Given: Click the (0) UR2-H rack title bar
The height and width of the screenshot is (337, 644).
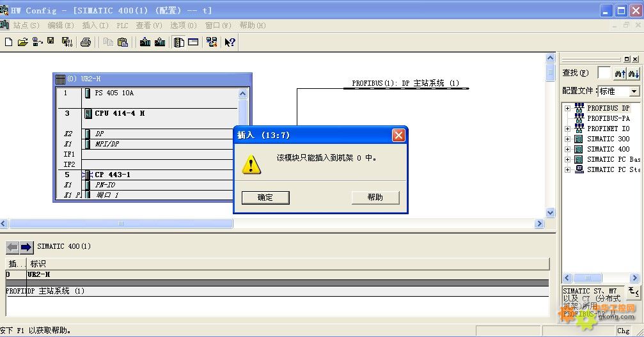Looking at the screenshot, I should [x=152, y=79].
